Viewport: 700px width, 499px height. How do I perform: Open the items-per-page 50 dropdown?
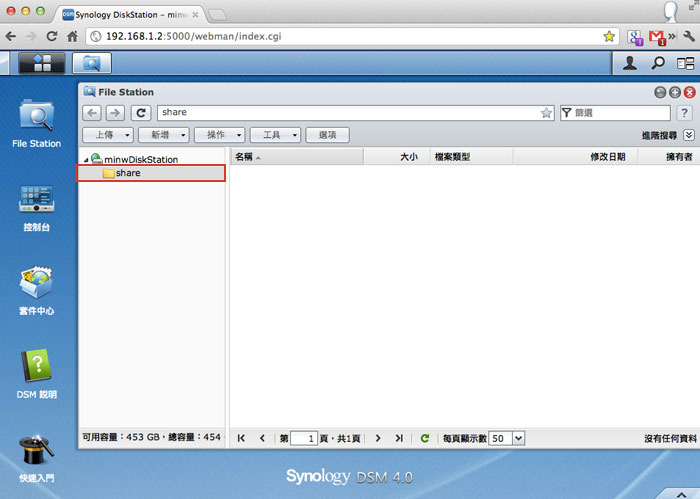(518, 438)
